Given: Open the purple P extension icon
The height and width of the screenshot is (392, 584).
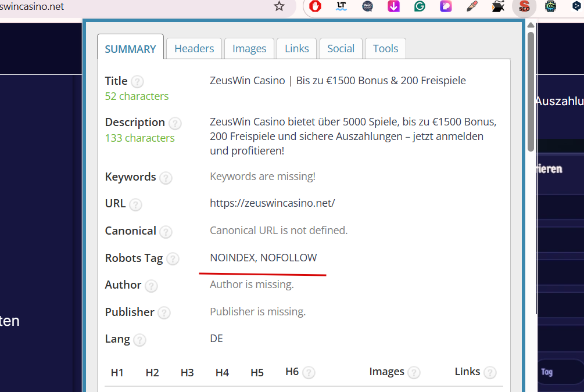Looking at the screenshot, I should coord(446,6).
